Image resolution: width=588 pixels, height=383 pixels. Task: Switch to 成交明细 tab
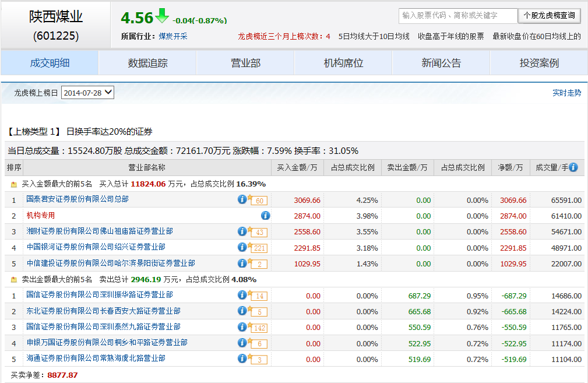tap(50, 63)
